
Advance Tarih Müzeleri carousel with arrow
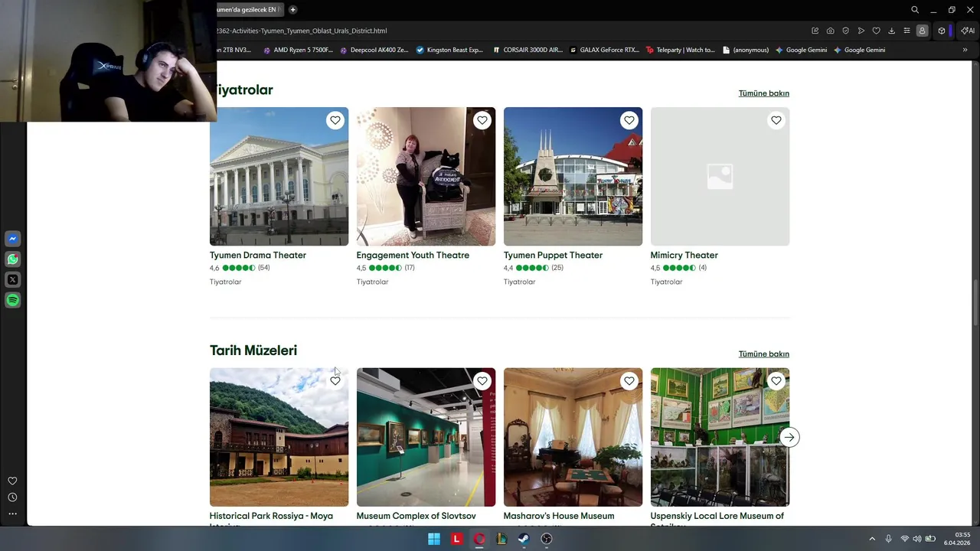[789, 437]
